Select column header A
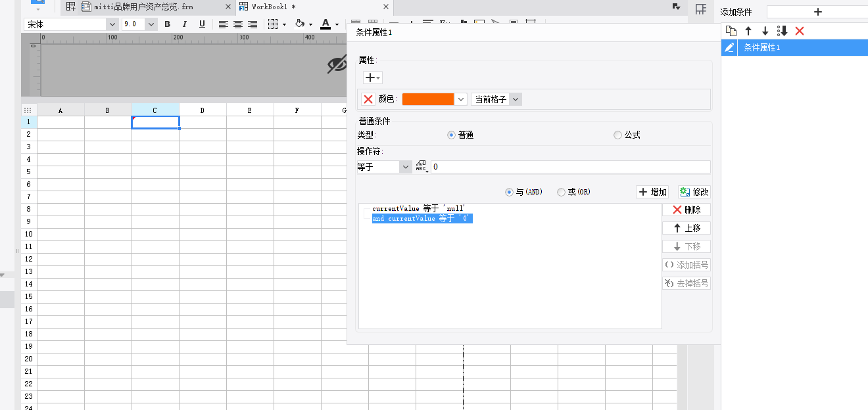868x410 pixels. coord(60,110)
